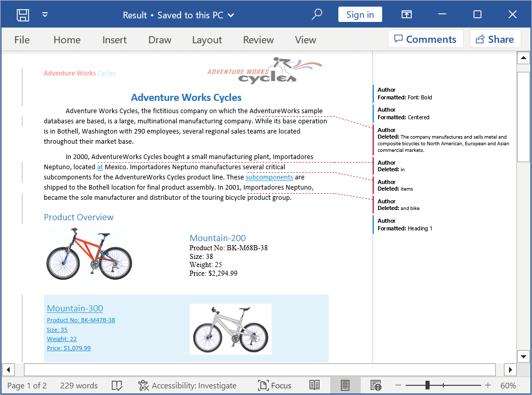
Task: Click the vertical scrollbar down arrow
Action: (x=523, y=356)
